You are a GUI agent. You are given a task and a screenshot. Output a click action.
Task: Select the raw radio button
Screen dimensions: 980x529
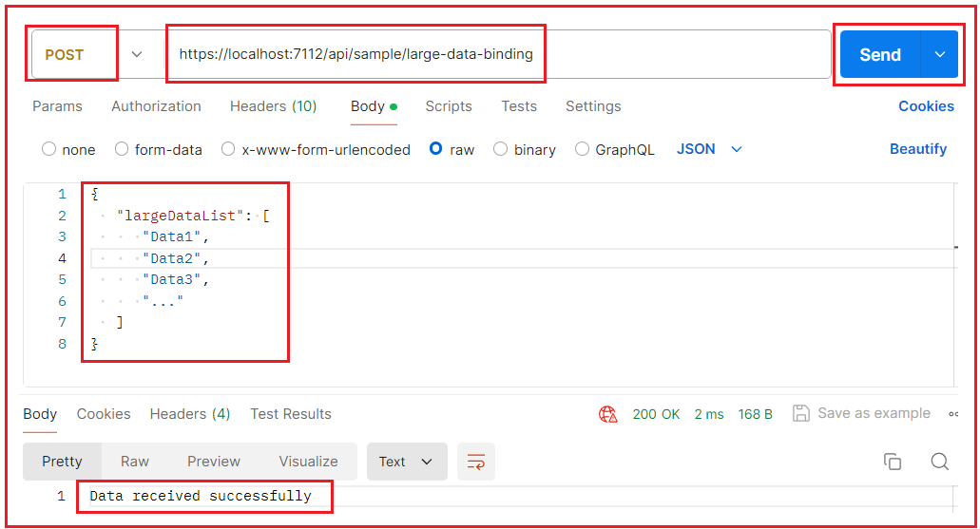tap(435, 149)
